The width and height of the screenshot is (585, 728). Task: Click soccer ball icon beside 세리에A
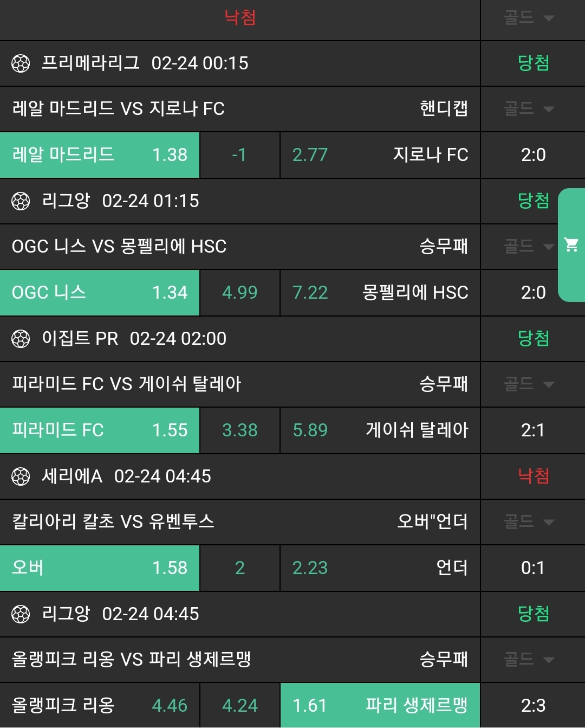21,476
